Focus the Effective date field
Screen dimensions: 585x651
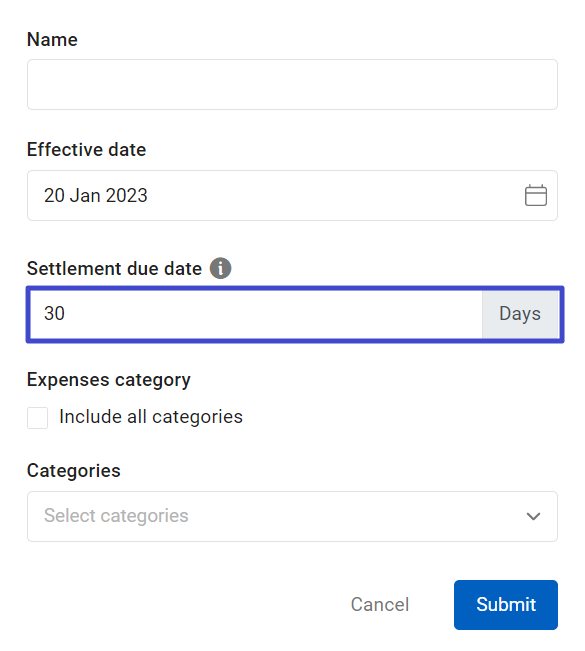pos(292,195)
